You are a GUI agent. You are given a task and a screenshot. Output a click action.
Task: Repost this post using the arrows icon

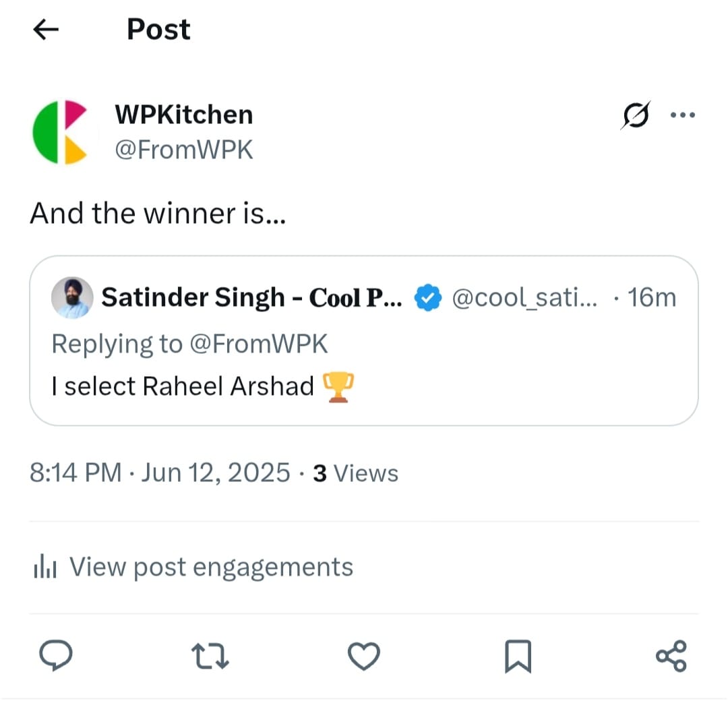pyautogui.click(x=210, y=656)
